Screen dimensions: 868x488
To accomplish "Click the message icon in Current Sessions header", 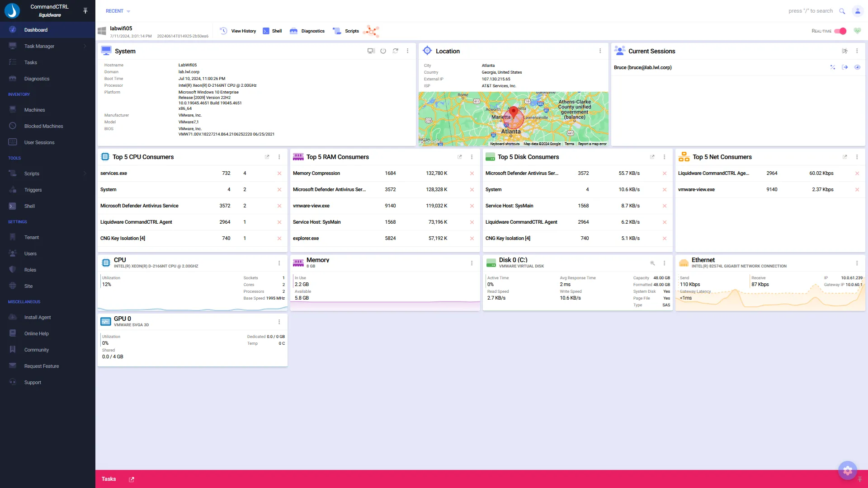I will [844, 51].
